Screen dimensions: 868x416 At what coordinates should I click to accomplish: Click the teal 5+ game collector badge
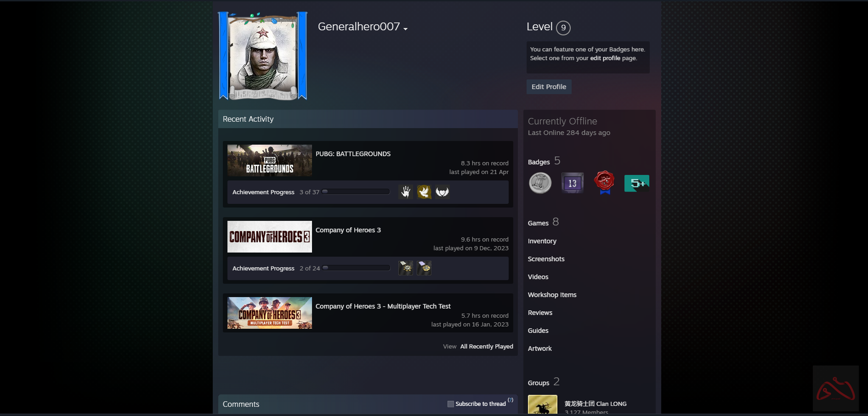[x=636, y=182]
